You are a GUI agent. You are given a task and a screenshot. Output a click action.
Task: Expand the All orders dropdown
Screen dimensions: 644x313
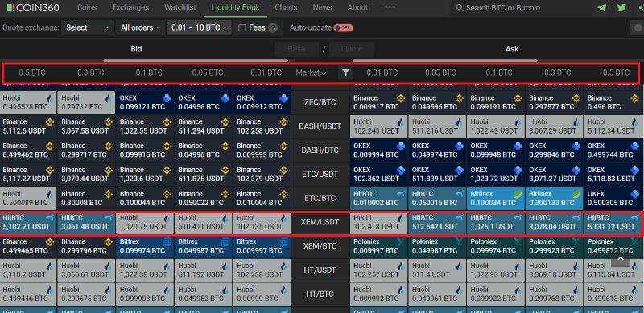point(140,28)
